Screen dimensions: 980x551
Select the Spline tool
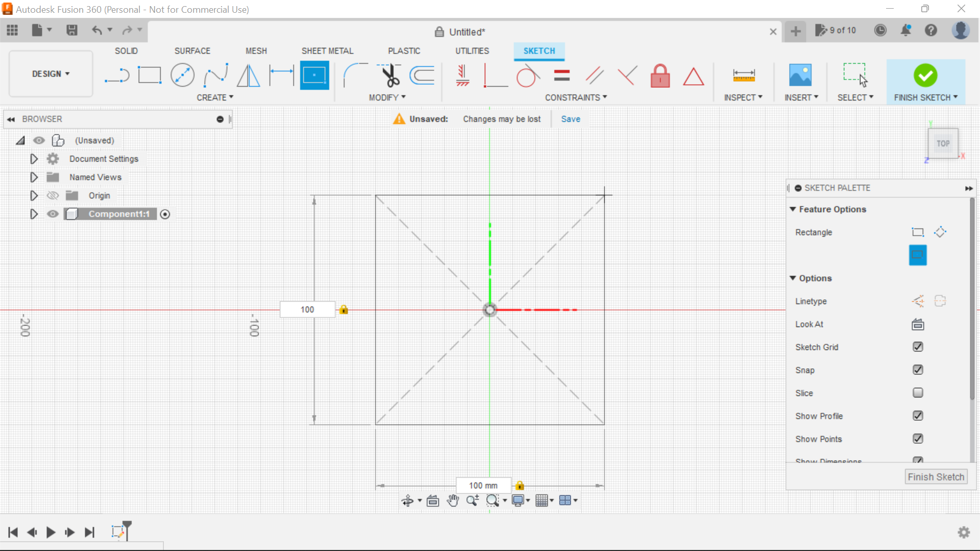point(215,75)
